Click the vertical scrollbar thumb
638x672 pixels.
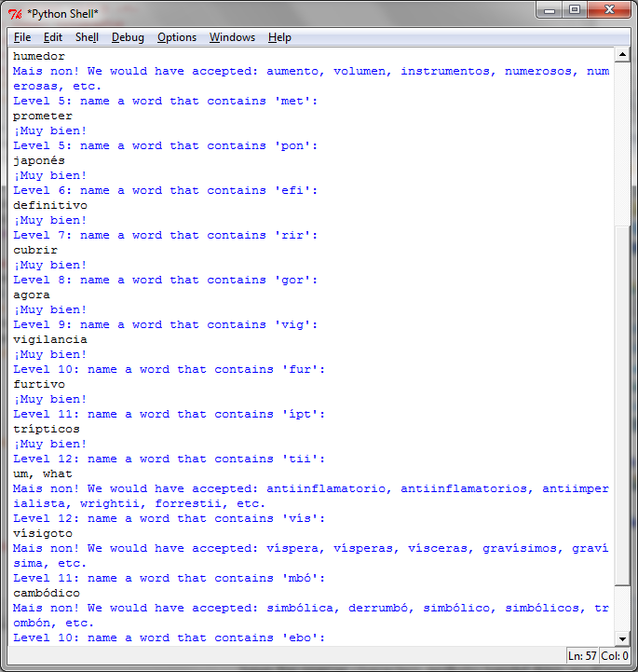coord(622,405)
